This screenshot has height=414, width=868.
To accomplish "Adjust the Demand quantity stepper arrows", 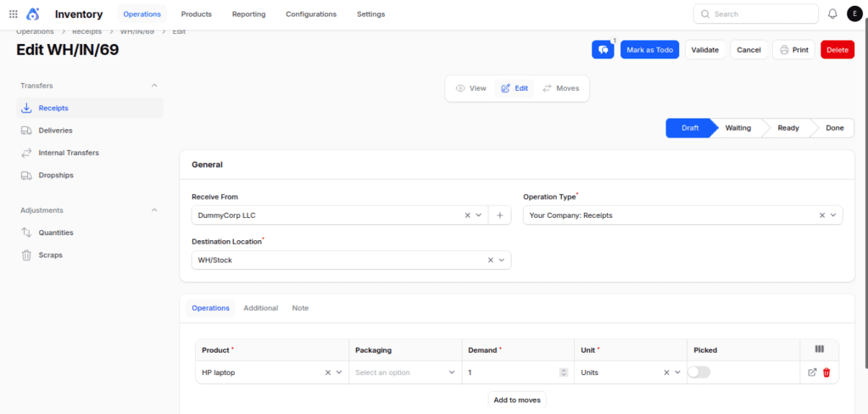I will [564, 372].
